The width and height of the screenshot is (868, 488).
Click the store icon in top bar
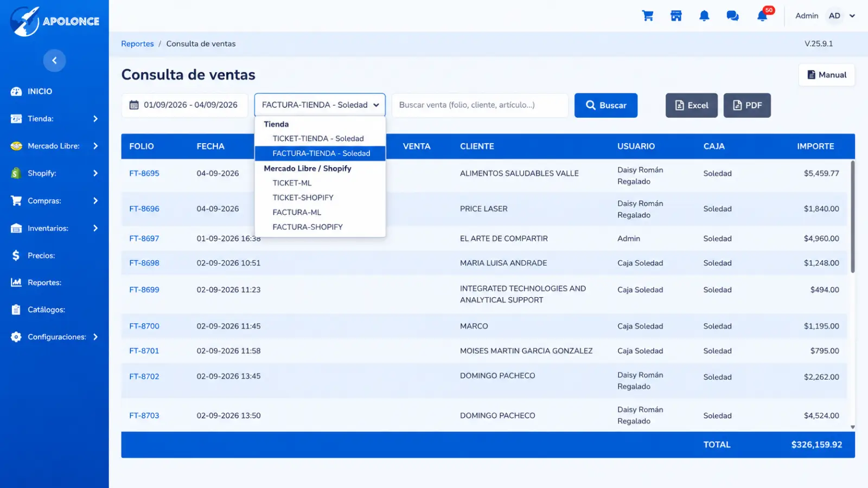click(x=676, y=16)
